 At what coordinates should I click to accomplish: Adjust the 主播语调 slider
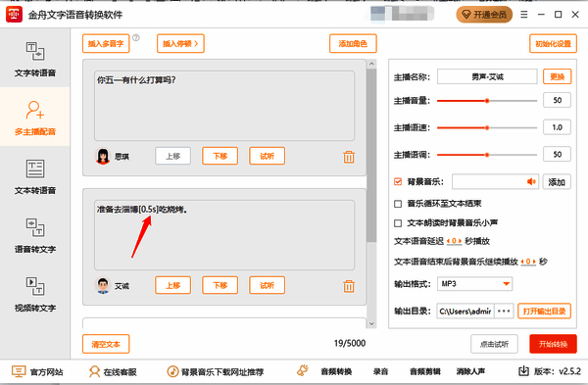487,155
